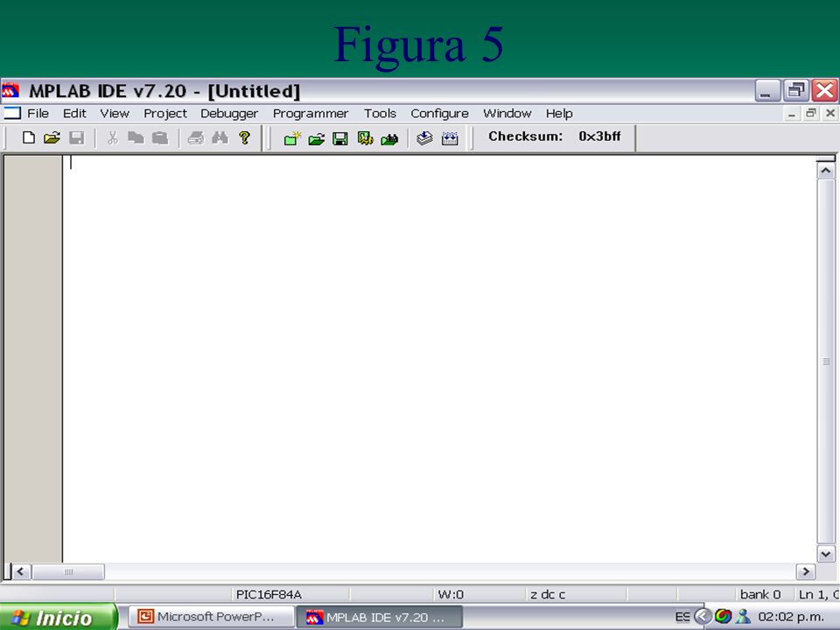This screenshot has width=840, height=630.
Task: Click the MPLAB document icon beside File menu
Action: tap(11, 113)
